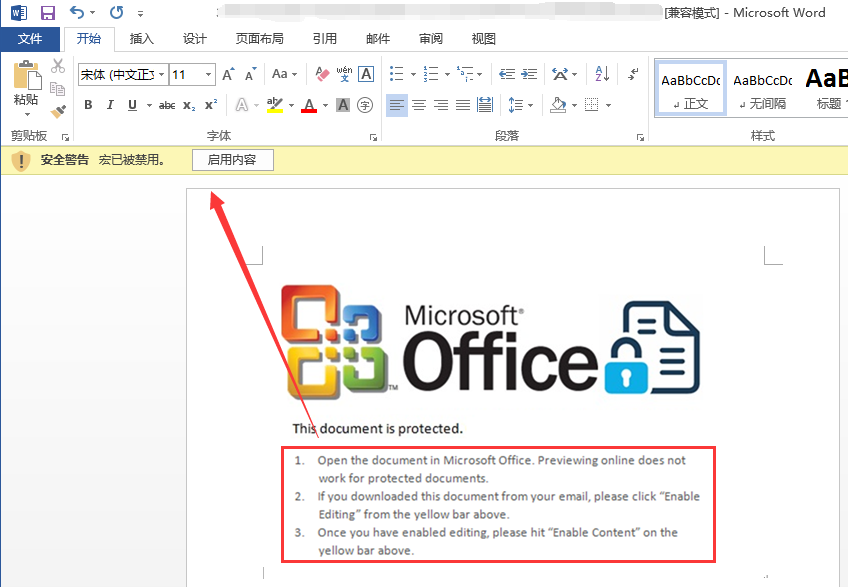
Task: Click the decrease indent icon
Action: click(x=507, y=74)
